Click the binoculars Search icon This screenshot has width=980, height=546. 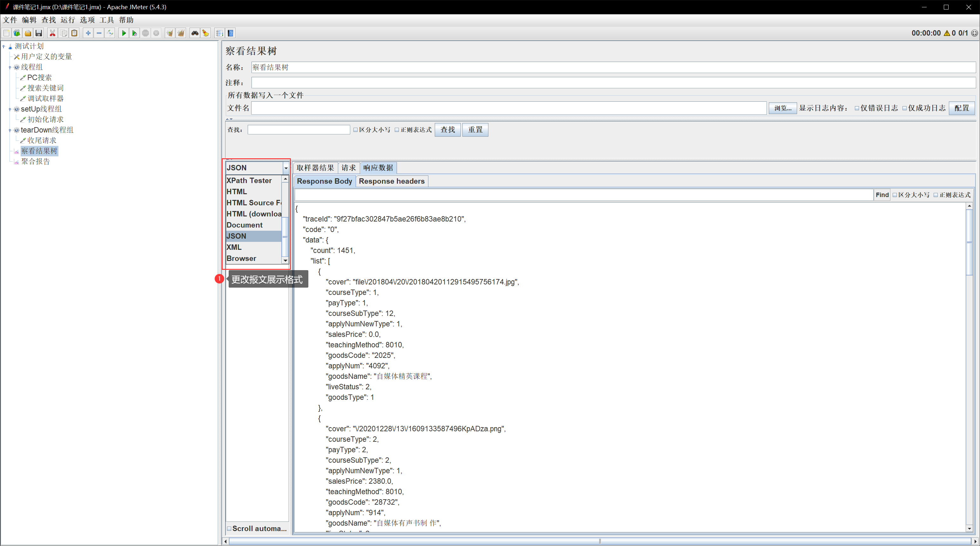tap(195, 33)
